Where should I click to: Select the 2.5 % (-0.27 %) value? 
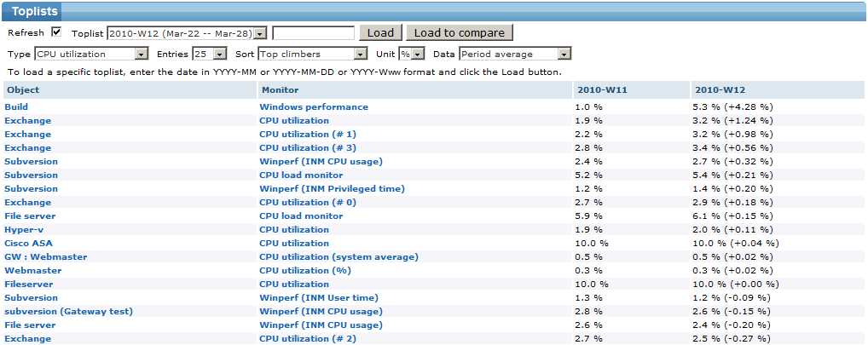click(732, 338)
